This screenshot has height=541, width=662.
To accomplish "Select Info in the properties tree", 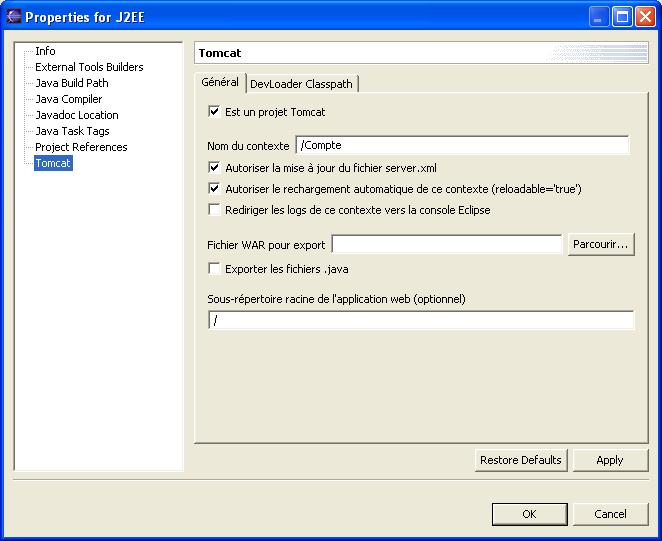I will [x=45, y=51].
